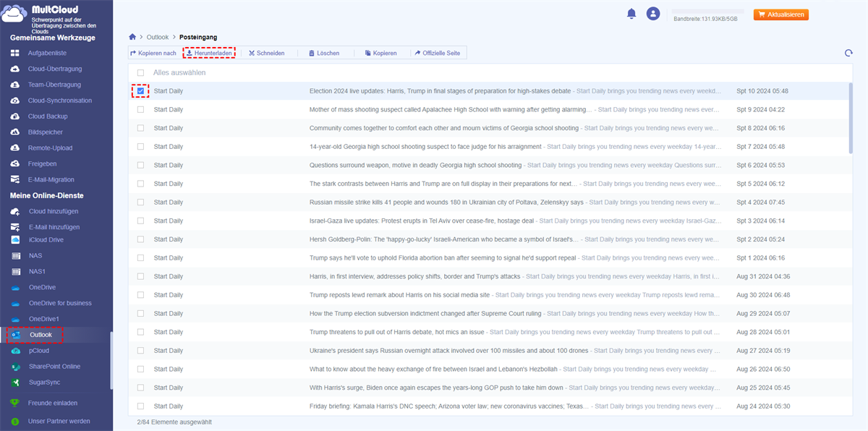The height and width of the screenshot is (431, 868).
Task: Open email about Election 2024 live updates
Action: point(440,91)
